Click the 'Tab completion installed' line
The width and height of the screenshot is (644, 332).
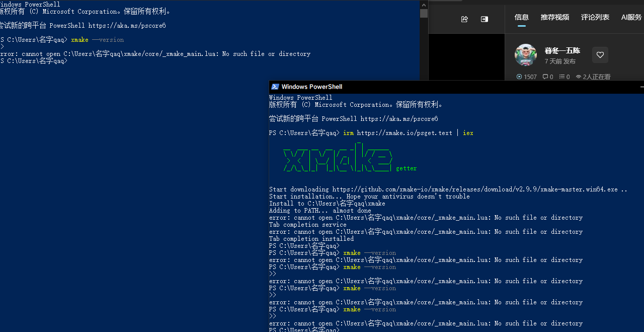311,239
